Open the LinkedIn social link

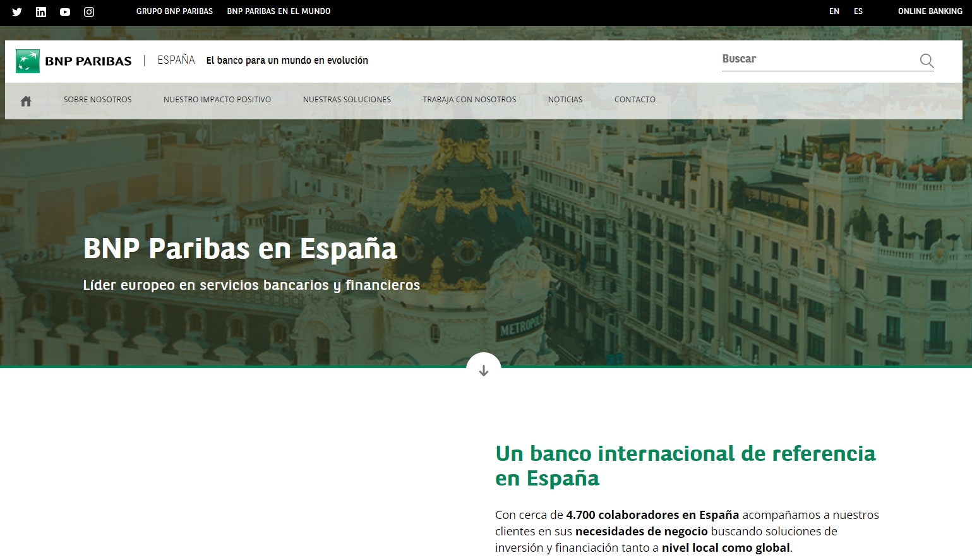pyautogui.click(x=41, y=12)
